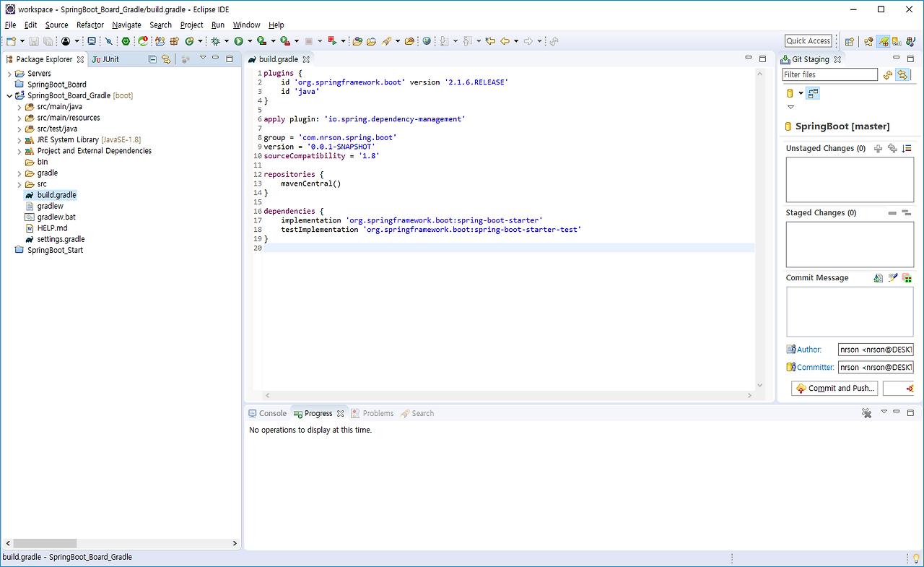The height and width of the screenshot is (567, 924).
Task: Save build.gradle with the Save toolbar icon
Action: point(34,41)
